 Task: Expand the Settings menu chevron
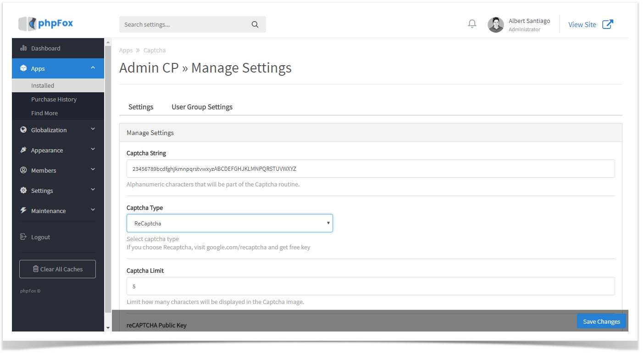point(93,190)
